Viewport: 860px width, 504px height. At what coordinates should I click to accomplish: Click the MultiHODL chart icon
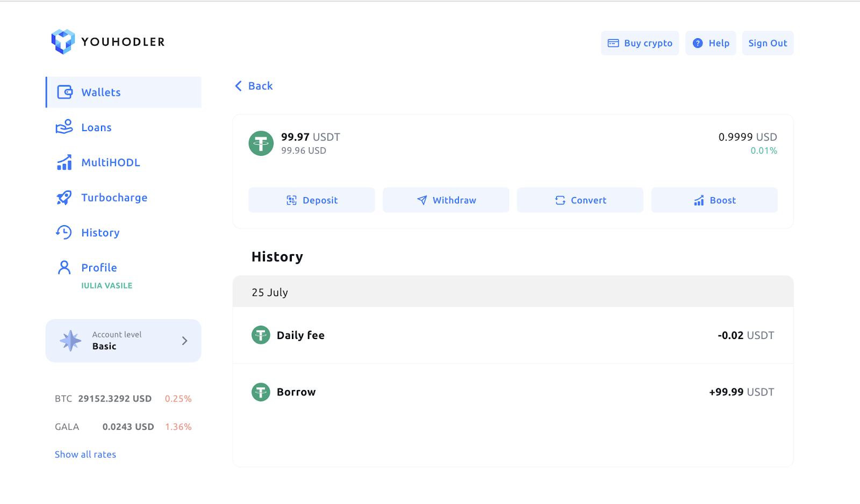pyautogui.click(x=64, y=162)
